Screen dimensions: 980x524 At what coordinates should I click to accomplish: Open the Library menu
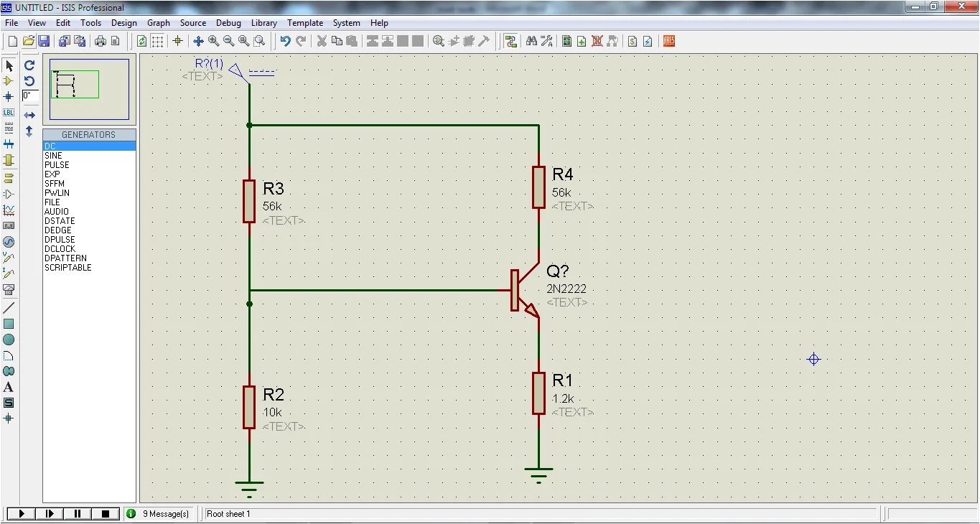point(264,23)
